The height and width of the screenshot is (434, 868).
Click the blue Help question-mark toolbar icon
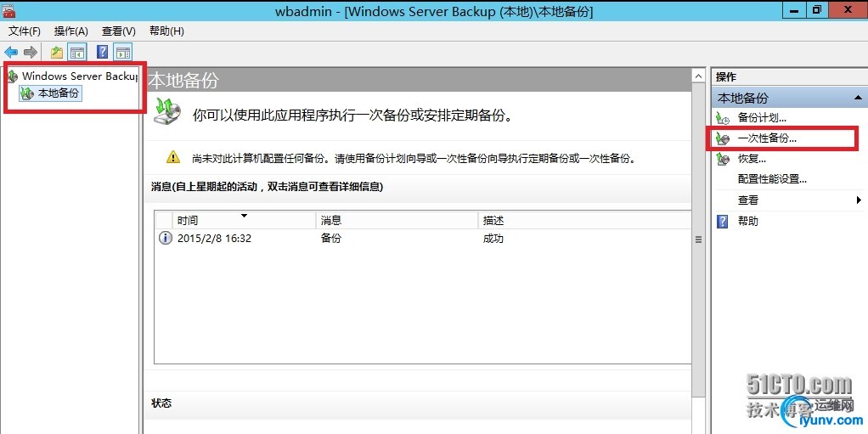103,52
